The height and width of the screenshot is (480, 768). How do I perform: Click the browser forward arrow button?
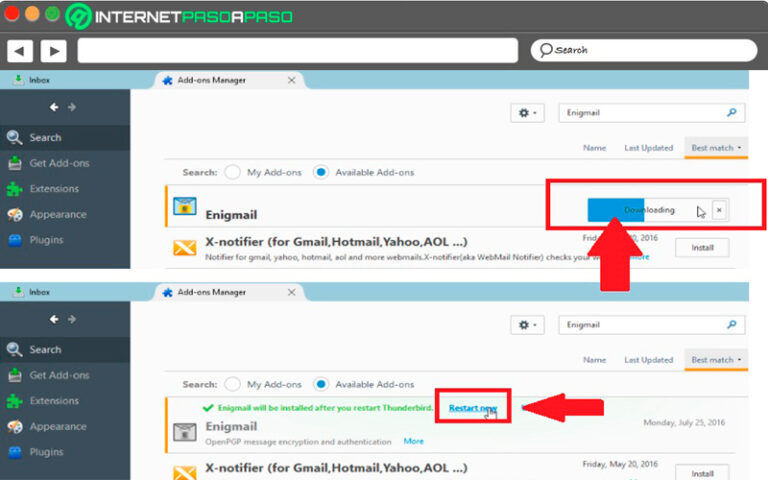[53, 51]
